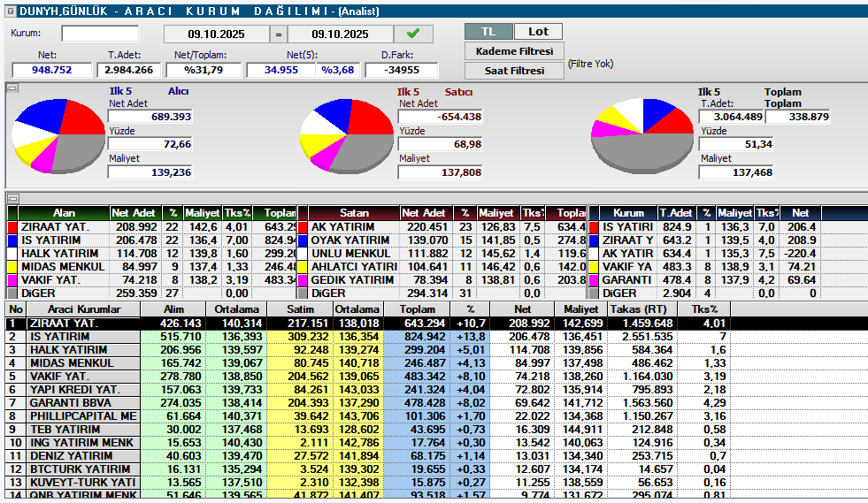Click the magenta swatch beside VAKIF YAT. in Alan
The image size is (868, 503).
point(12,280)
